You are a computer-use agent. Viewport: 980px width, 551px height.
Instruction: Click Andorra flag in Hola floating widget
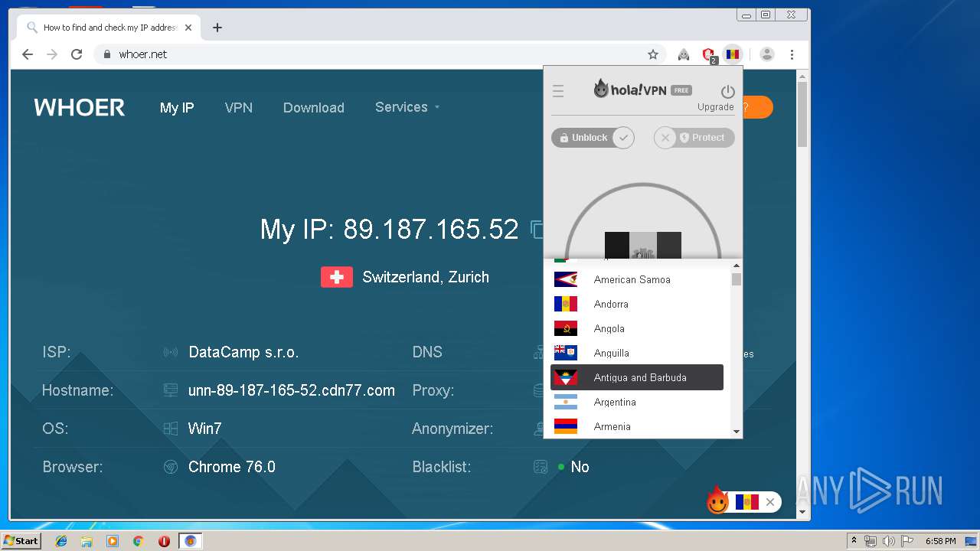(747, 502)
